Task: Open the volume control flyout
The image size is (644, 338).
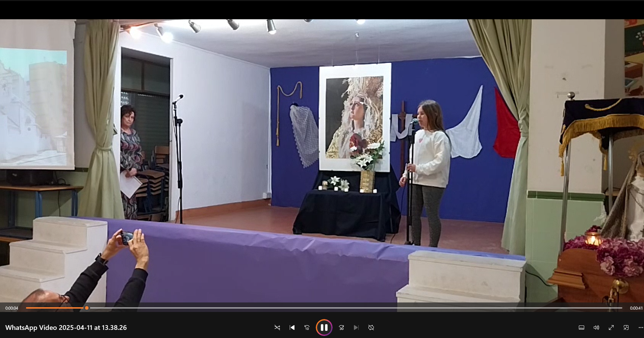Action: [596, 328]
